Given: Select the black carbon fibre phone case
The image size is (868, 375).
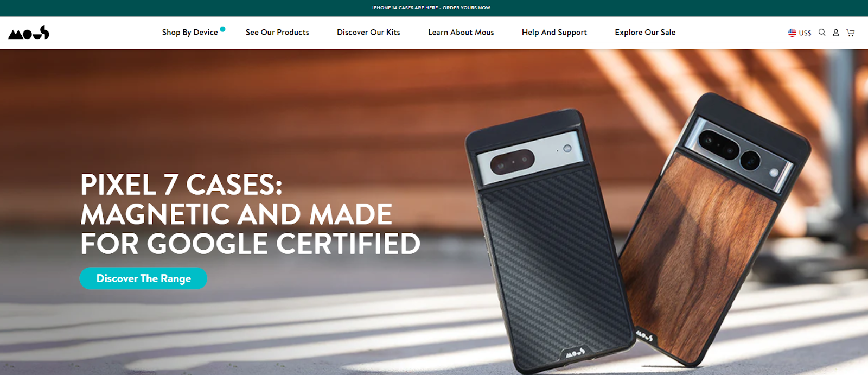Looking at the screenshot, I should (x=548, y=241).
